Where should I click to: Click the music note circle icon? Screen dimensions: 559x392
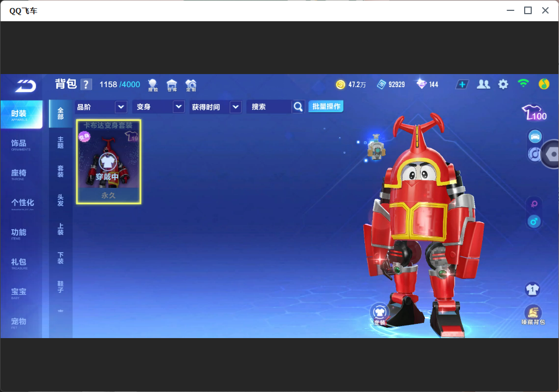pyautogui.click(x=534, y=154)
